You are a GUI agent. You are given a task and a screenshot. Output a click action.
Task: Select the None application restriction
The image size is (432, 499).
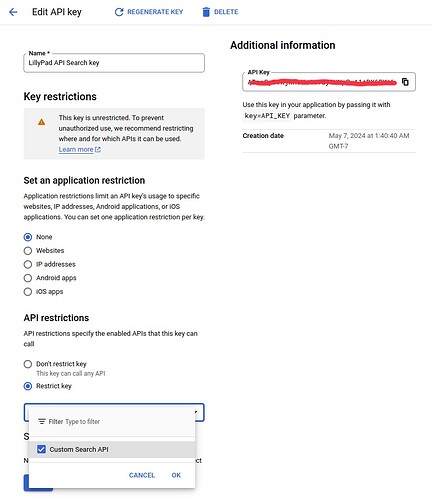click(28, 237)
